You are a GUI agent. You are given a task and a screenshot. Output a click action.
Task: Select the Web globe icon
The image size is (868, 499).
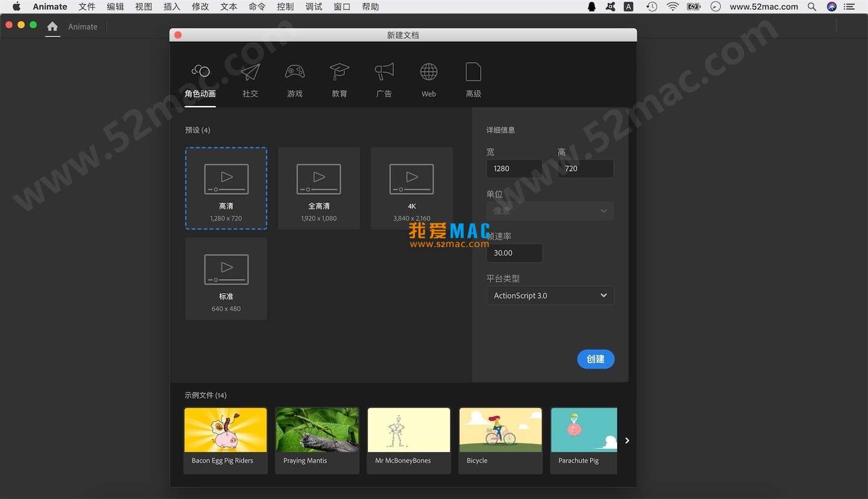[429, 72]
